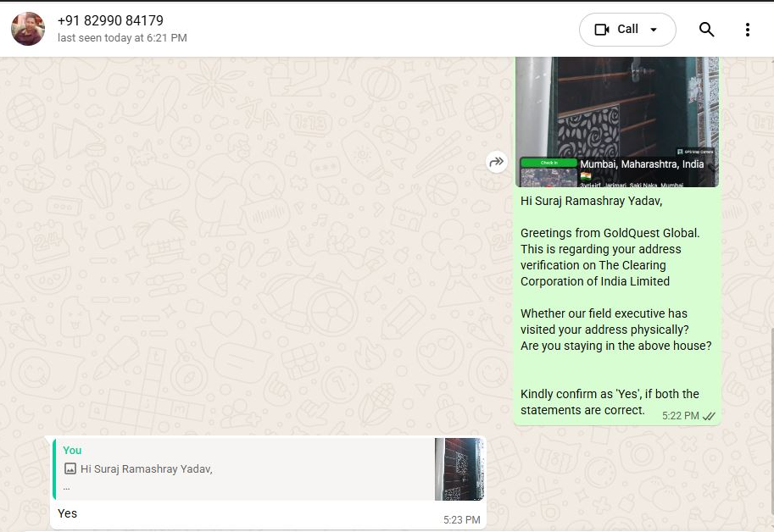774x532 pixels.
Task: Forward the image using the forward icon
Action: (497, 162)
